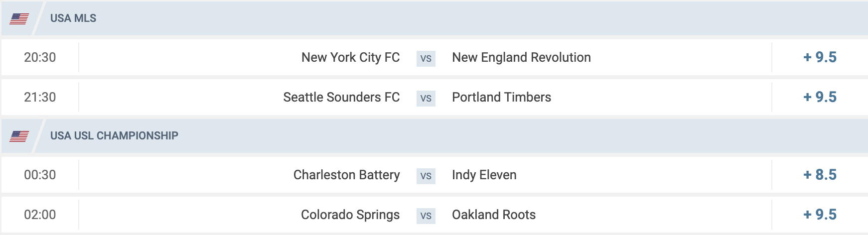The image size is (868, 235).
Task: Click the 20:30 kickoff time
Action: pos(40,57)
